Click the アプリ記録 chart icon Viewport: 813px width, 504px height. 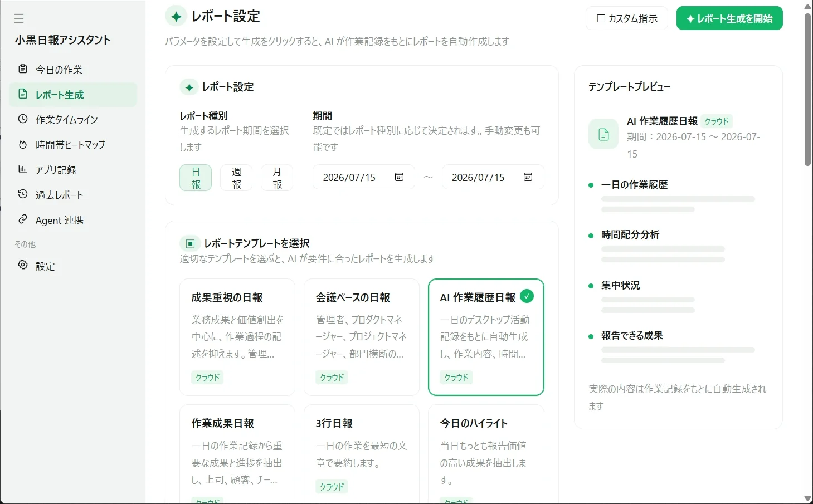coord(23,169)
